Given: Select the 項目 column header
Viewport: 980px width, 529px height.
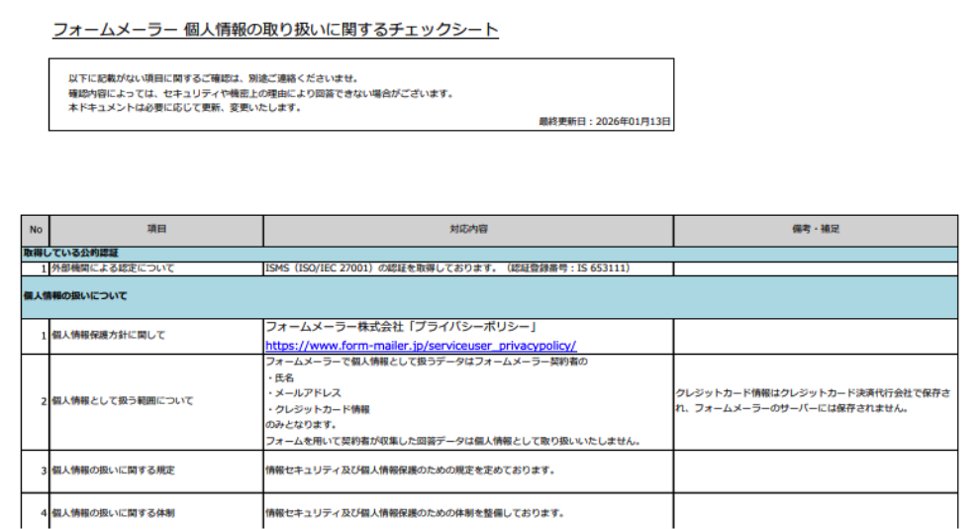Looking at the screenshot, I should 156,230.
